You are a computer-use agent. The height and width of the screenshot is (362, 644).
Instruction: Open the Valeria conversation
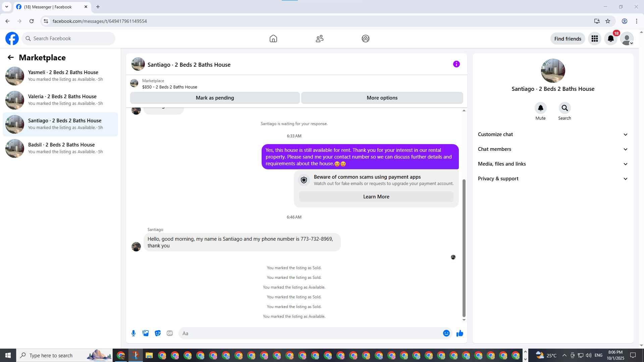point(60,100)
